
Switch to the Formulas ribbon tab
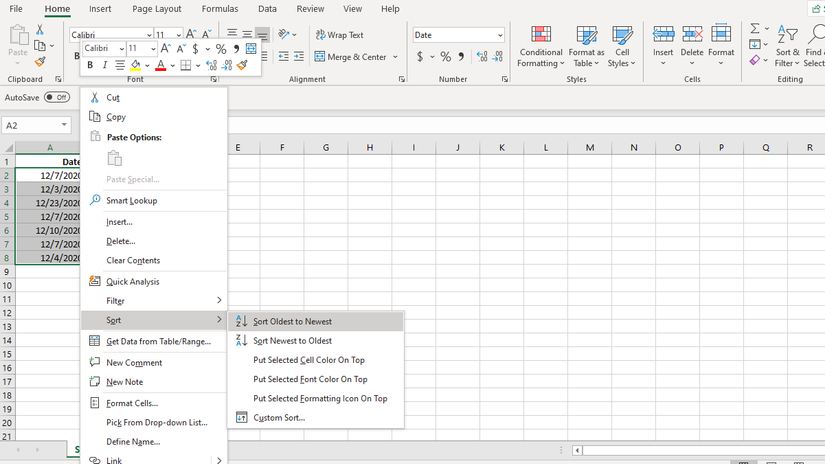(220, 9)
